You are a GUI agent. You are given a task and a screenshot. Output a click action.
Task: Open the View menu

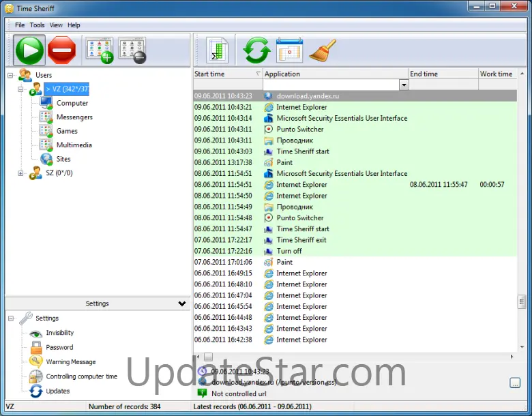(56, 25)
